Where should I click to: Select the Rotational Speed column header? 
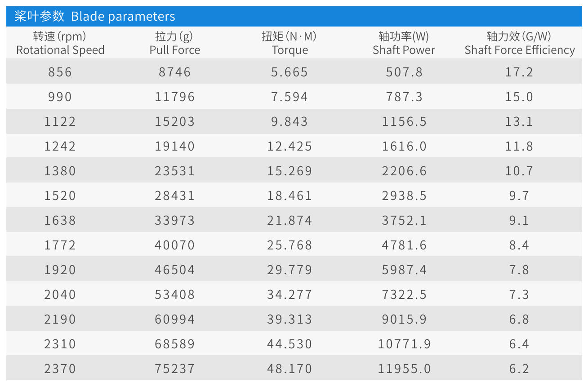click(60, 43)
